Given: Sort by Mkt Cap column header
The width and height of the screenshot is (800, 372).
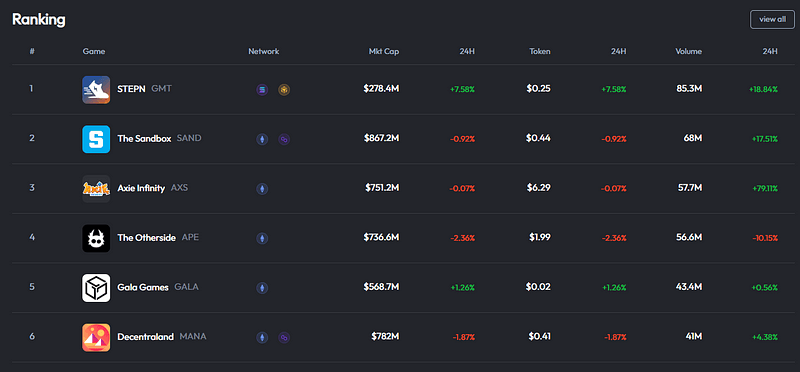Looking at the screenshot, I should [384, 52].
